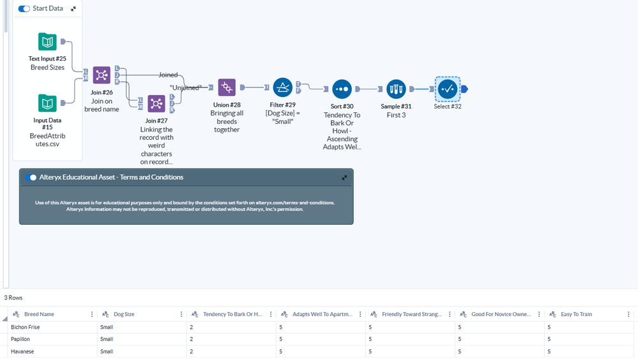This screenshot has height=364, width=638.
Task: Click the "Unjoined" connection label
Action: pyautogui.click(x=185, y=87)
